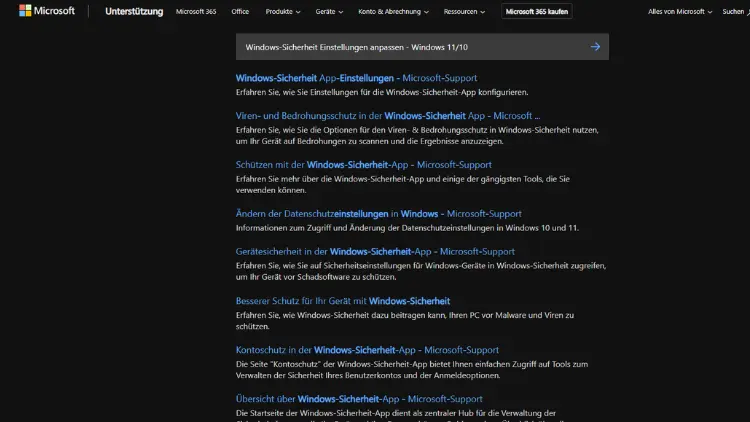Open the Unterstützung home link
This screenshot has width=750, height=422.
[134, 11]
